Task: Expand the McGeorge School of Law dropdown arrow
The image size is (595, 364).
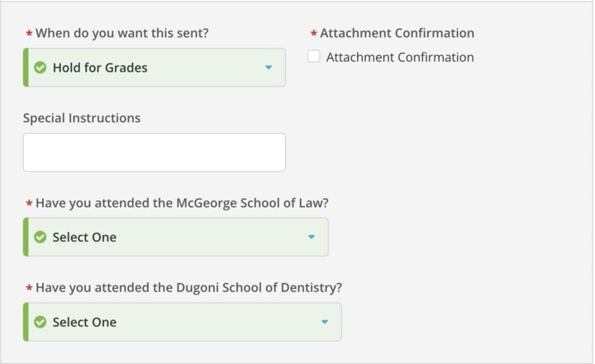Action: click(312, 237)
